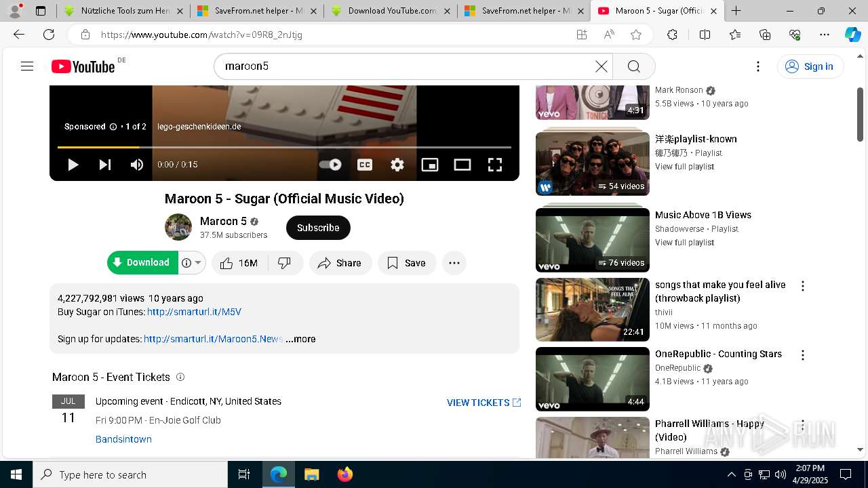868x488 pixels.
Task: Click green Download button
Action: click(142, 263)
